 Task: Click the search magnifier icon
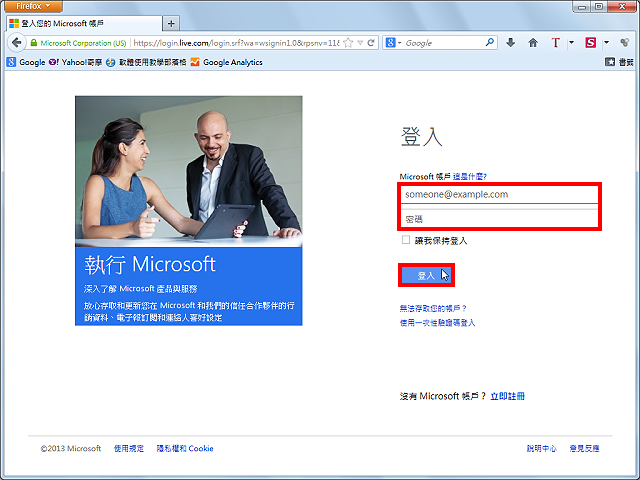coord(489,42)
